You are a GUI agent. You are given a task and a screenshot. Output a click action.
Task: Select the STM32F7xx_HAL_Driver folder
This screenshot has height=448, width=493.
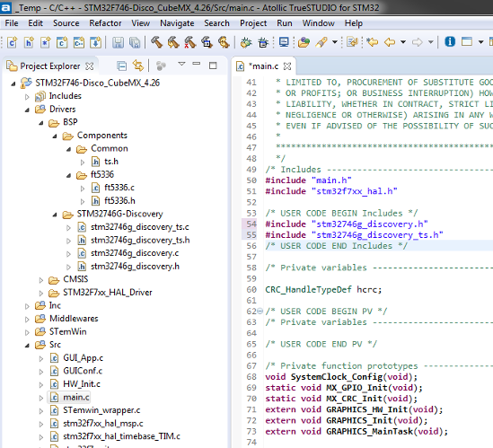point(108,293)
